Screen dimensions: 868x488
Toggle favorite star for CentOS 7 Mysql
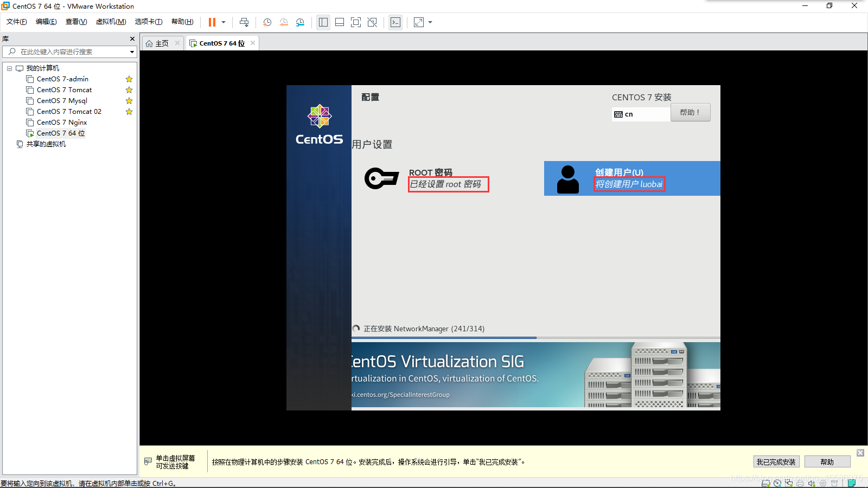[129, 101]
